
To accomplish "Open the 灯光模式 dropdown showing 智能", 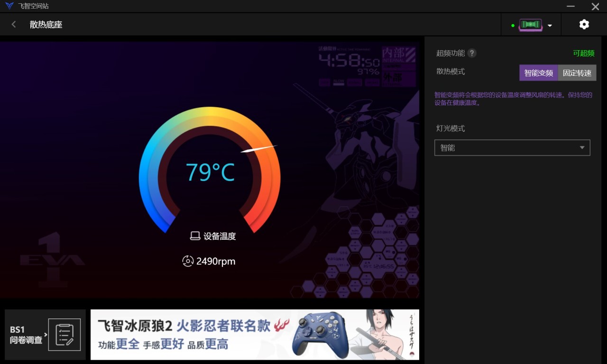I will click(512, 148).
